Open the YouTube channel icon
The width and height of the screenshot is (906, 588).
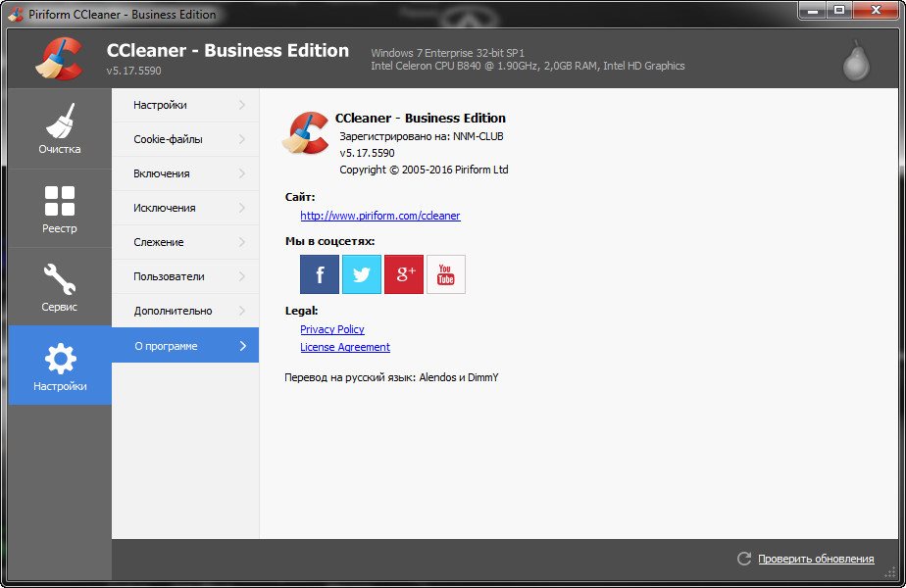click(x=446, y=274)
